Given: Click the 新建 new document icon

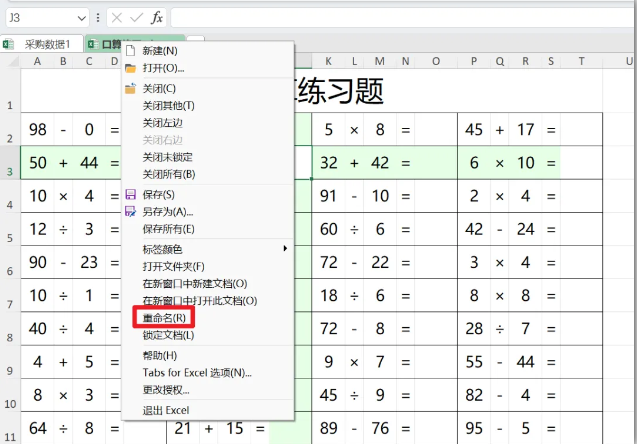Looking at the screenshot, I should click(130, 51).
